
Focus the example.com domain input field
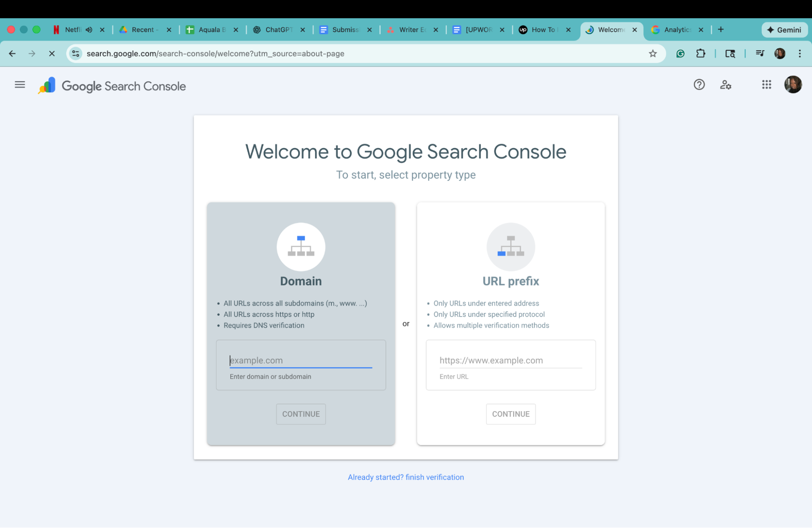301,360
